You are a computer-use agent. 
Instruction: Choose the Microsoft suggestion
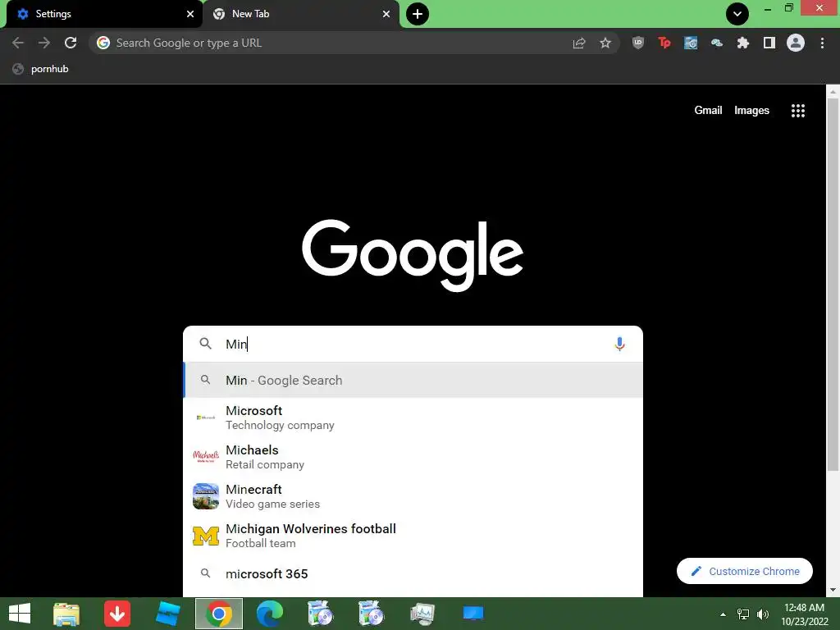[x=413, y=418]
